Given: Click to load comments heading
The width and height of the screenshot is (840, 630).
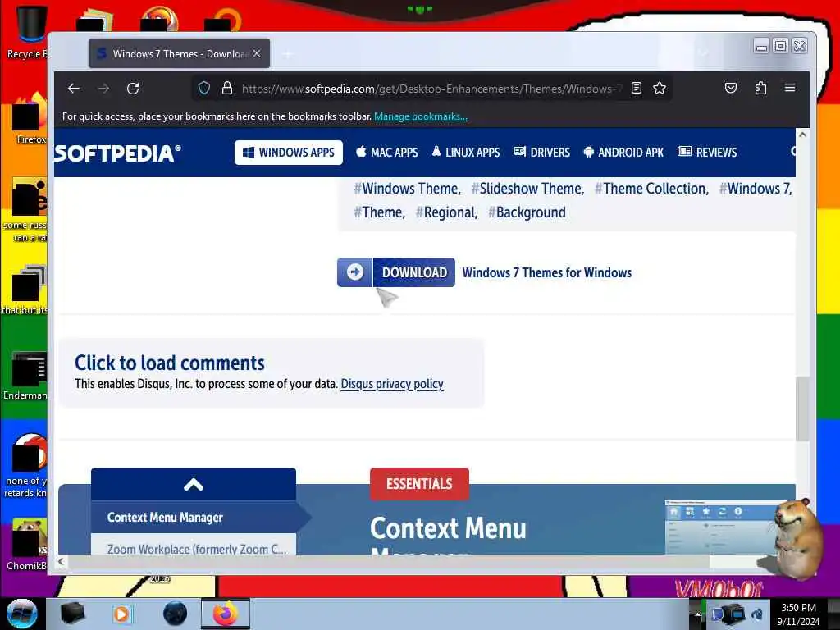Looking at the screenshot, I should pyautogui.click(x=170, y=363).
